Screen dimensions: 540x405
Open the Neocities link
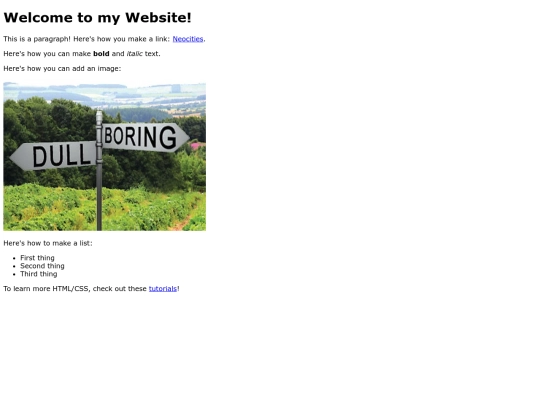(188, 39)
